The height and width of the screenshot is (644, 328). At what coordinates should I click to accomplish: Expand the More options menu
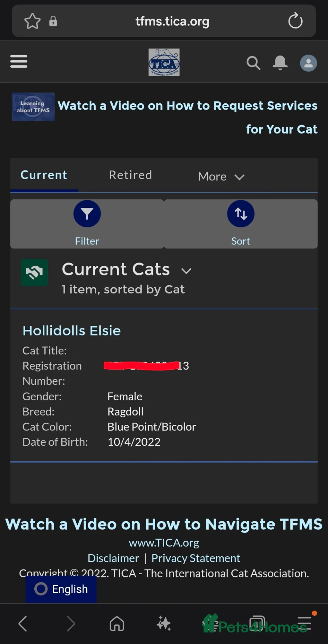[x=221, y=176]
